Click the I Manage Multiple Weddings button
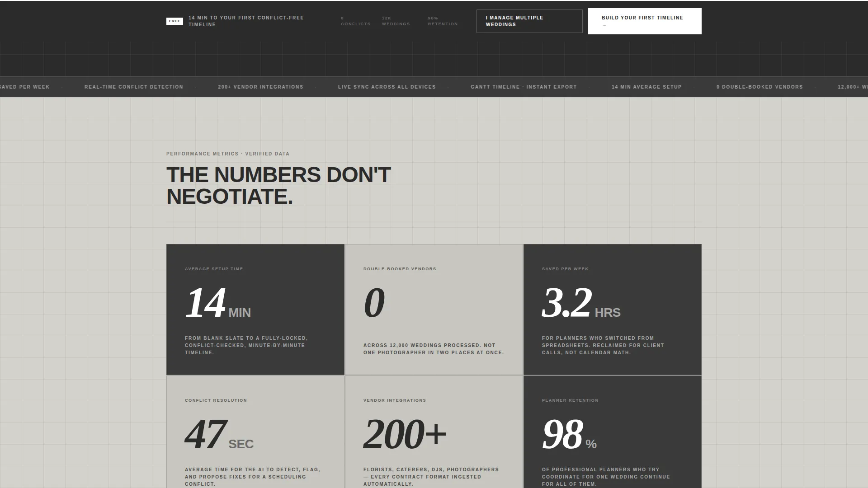Image resolution: width=868 pixels, height=488 pixels. click(x=529, y=21)
